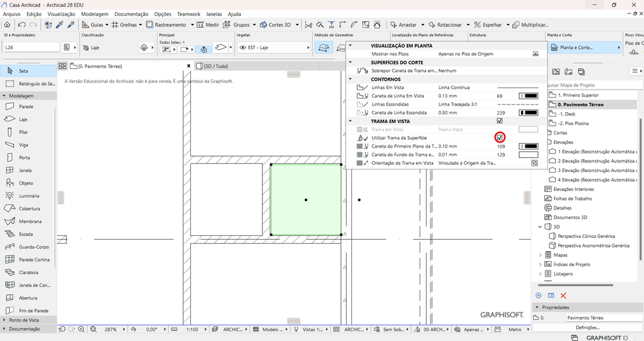Click pen color swatch for Caneta de Linha Escondida
The height and width of the screenshot is (341, 644).
coord(529,113)
